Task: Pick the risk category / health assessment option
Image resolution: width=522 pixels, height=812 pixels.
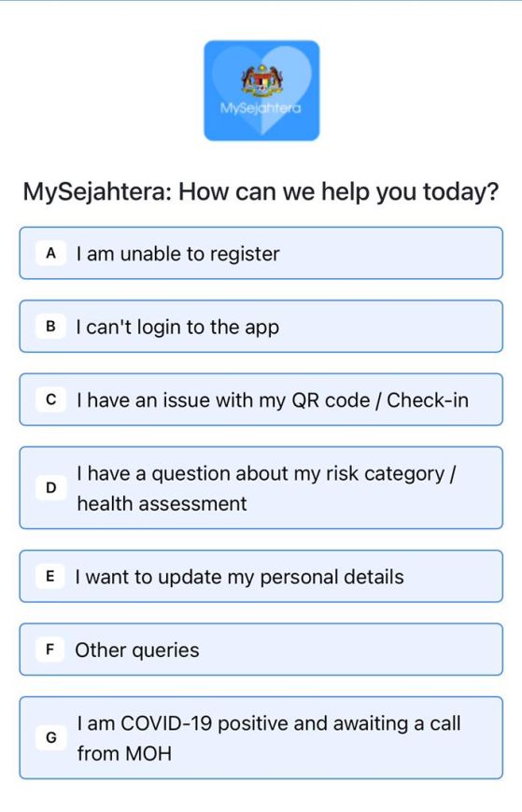Action: (261, 488)
